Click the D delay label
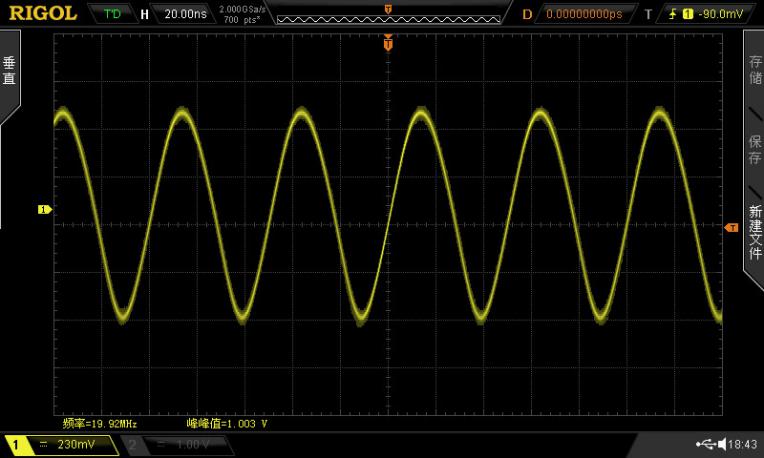764x458 pixels. (527, 14)
